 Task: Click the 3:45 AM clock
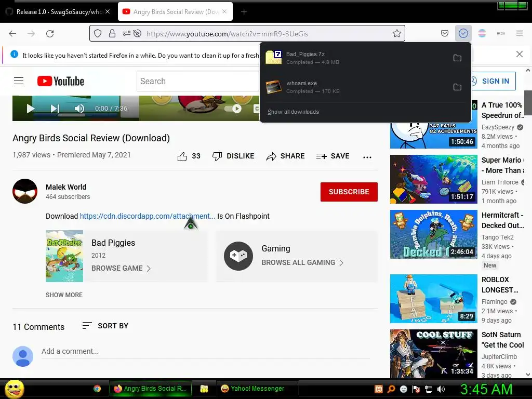(x=486, y=389)
